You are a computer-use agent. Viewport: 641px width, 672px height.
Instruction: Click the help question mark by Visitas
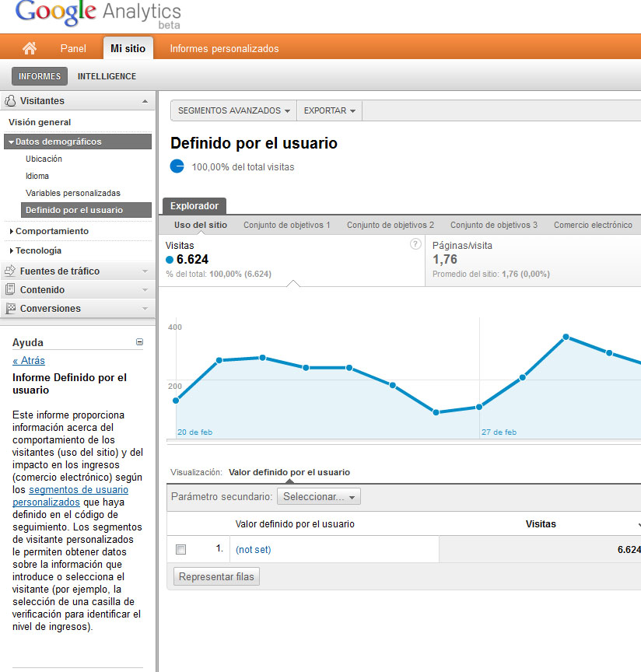[415, 244]
